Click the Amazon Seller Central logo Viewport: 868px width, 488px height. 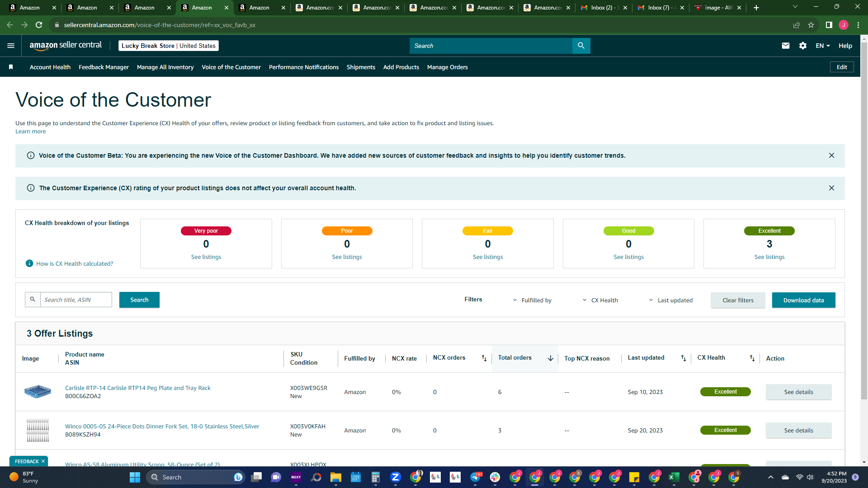(x=66, y=45)
